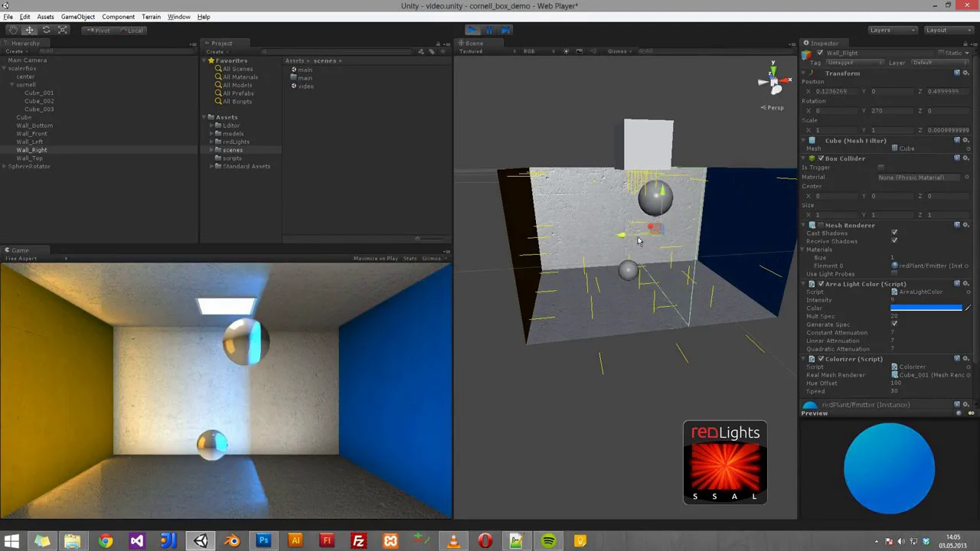This screenshot has height=551, width=980.
Task: Open the File menu
Action: coord(8,17)
